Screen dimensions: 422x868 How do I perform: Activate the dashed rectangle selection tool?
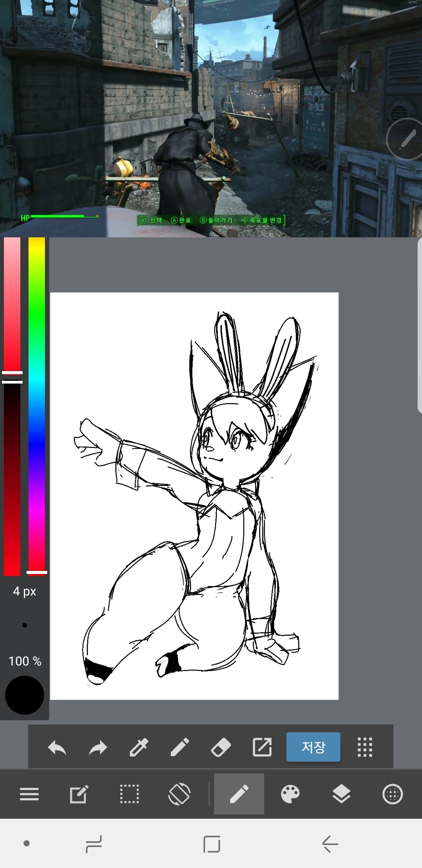[129, 794]
